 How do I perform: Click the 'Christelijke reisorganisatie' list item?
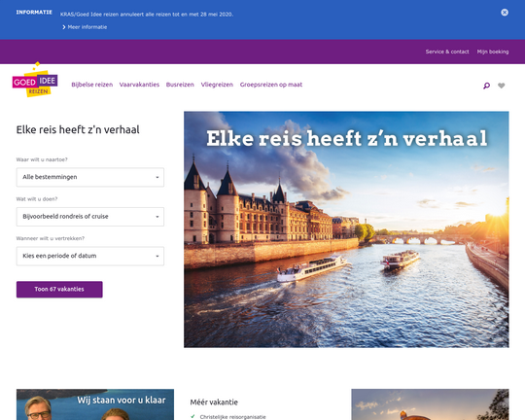(x=232, y=417)
